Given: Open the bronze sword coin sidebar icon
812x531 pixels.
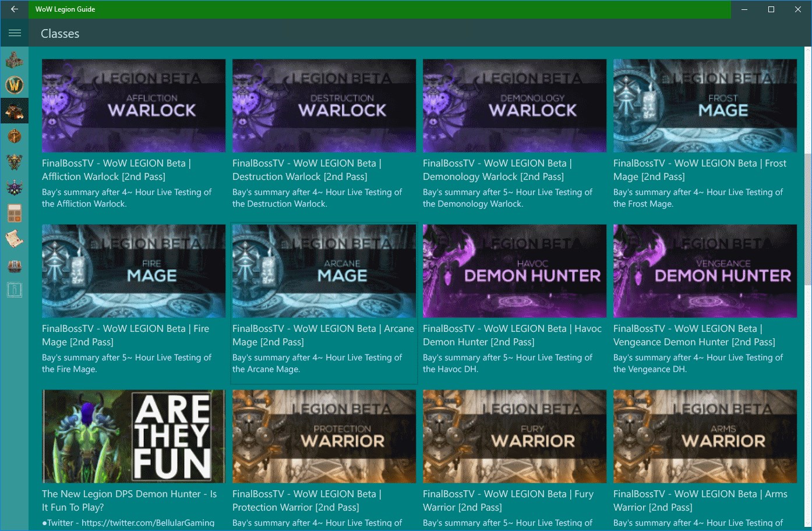Looking at the screenshot, I should tap(15, 136).
